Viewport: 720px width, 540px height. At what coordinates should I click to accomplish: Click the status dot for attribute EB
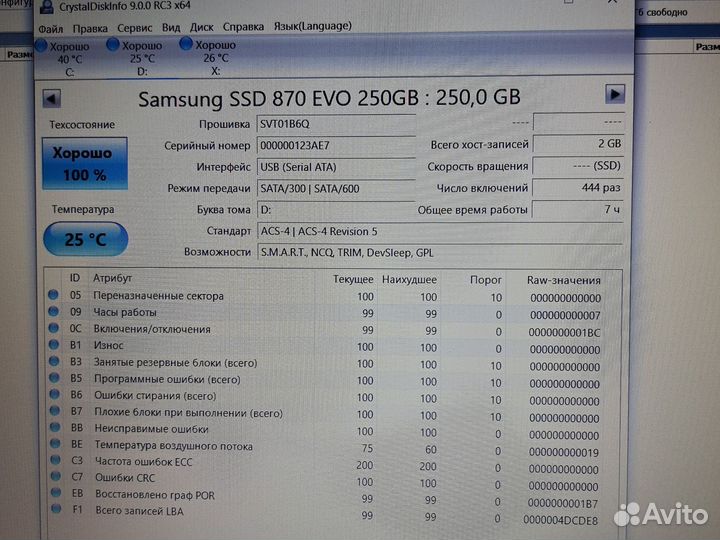(56, 493)
